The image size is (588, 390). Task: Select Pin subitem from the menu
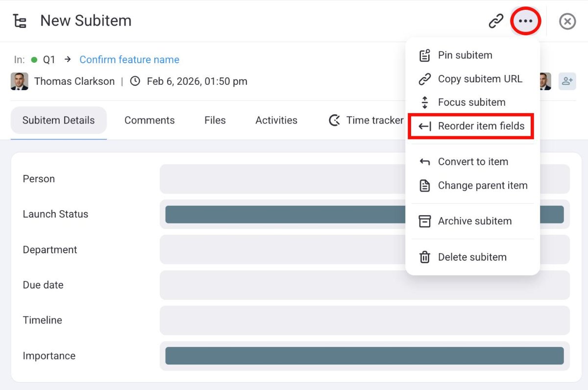(x=465, y=55)
